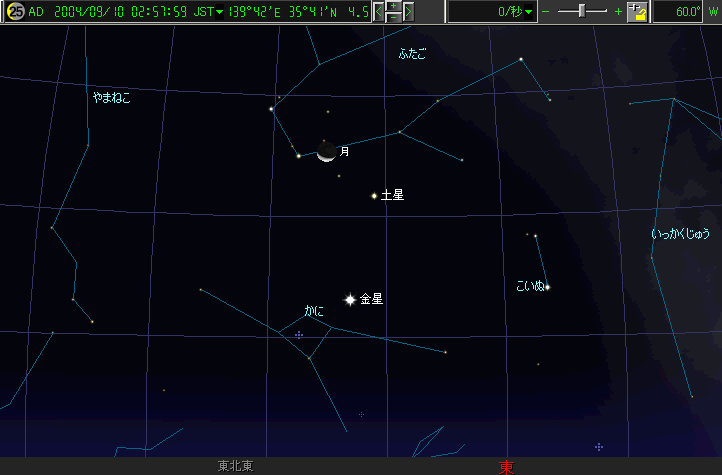Click the 60.0° field of view box
Screen dimensions: 722x475
[680, 12]
